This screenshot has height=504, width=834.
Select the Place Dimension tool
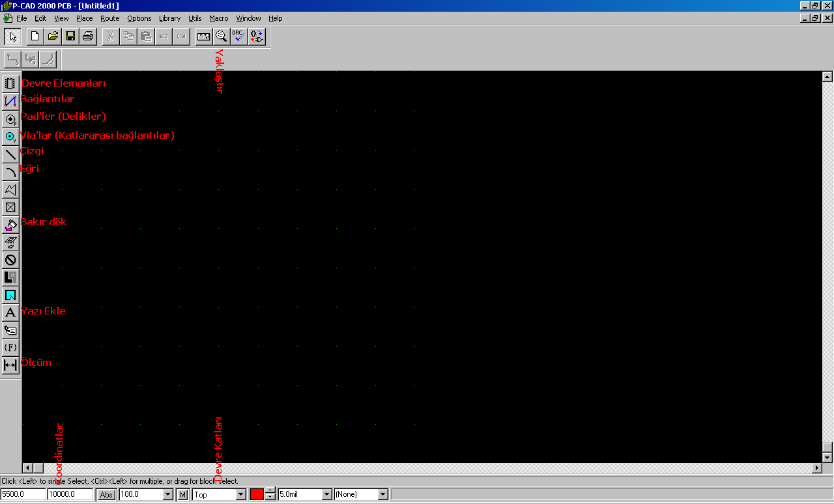pyautogui.click(x=10, y=365)
